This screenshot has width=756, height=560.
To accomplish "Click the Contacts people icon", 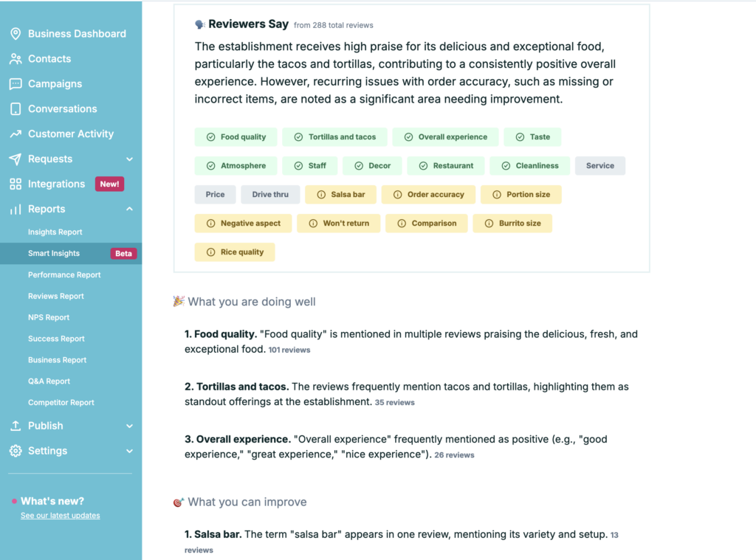I will click(x=16, y=59).
